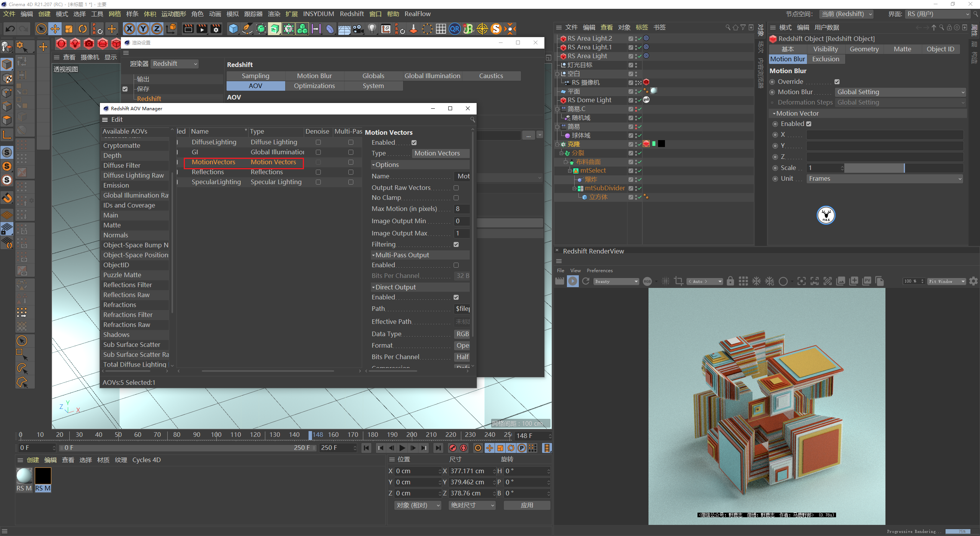
Task: Lock the render camera padlock icon
Action: point(730,281)
